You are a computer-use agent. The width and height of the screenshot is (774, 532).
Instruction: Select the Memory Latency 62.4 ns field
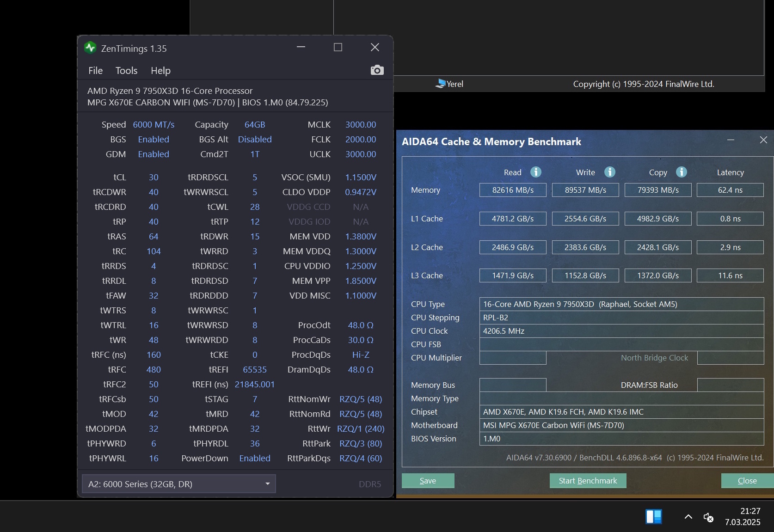tap(731, 190)
